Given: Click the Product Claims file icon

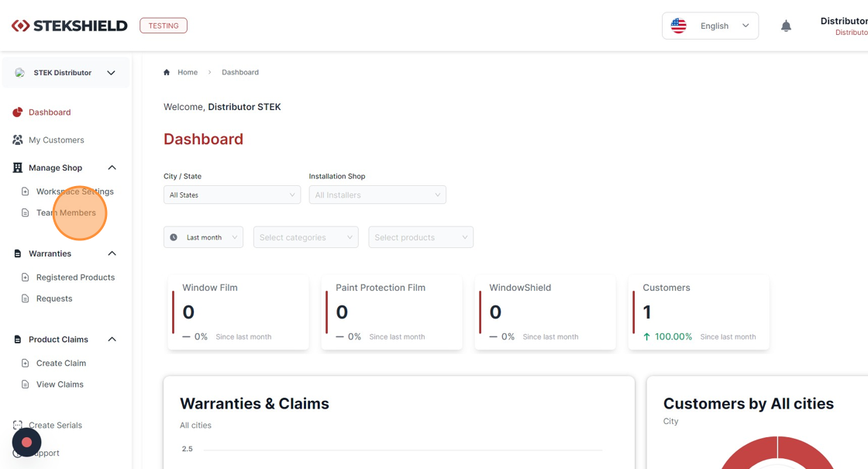Looking at the screenshot, I should point(18,340).
